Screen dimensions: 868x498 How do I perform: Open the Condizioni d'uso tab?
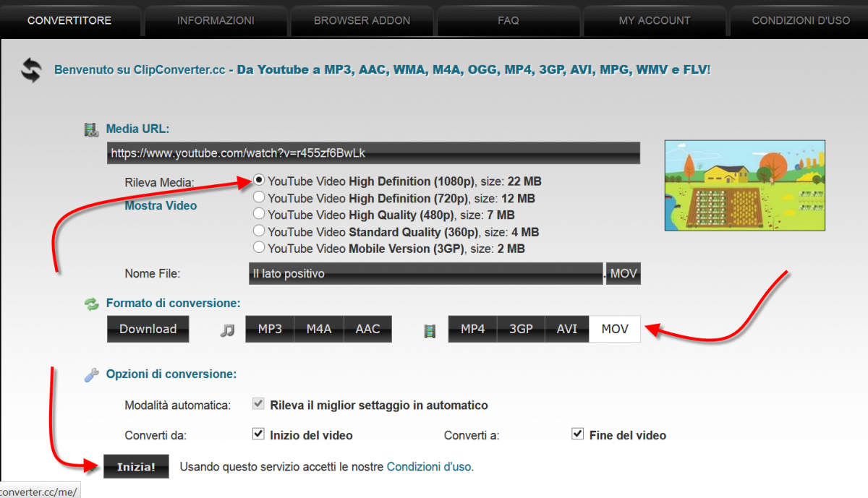click(800, 20)
